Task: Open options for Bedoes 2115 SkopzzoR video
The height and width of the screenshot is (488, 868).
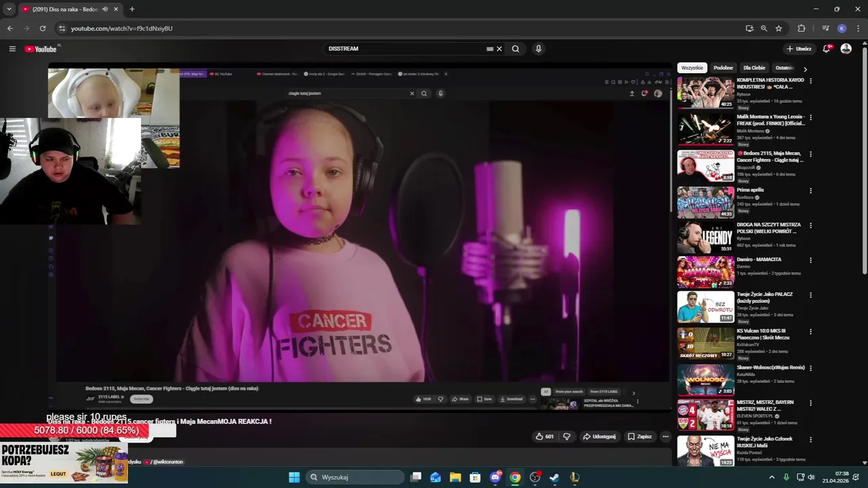Action: (810, 154)
